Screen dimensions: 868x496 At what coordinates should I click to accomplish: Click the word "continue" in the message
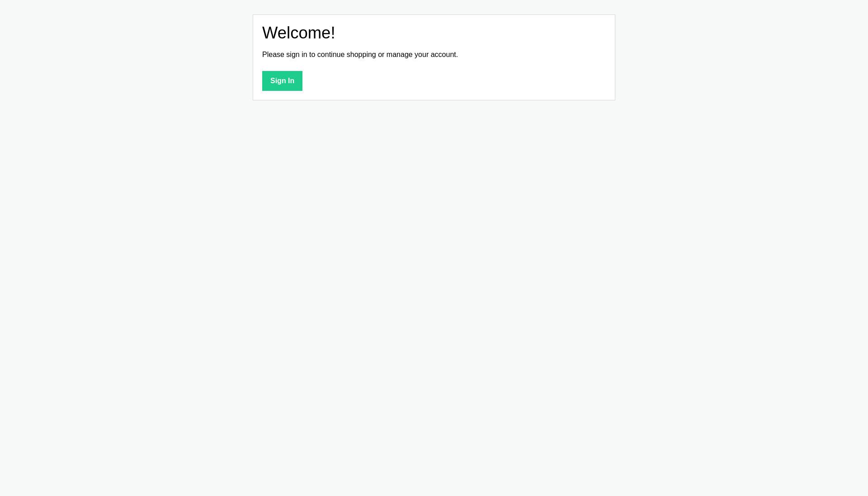click(331, 55)
